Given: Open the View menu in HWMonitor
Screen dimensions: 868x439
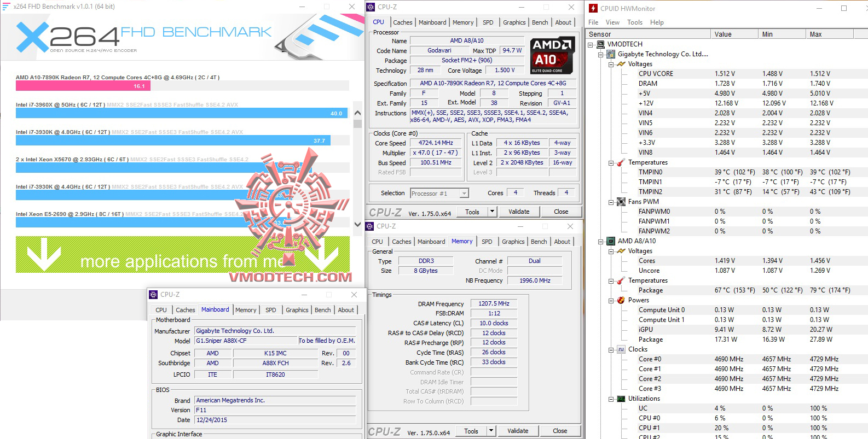Looking at the screenshot, I should pos(612,22).
